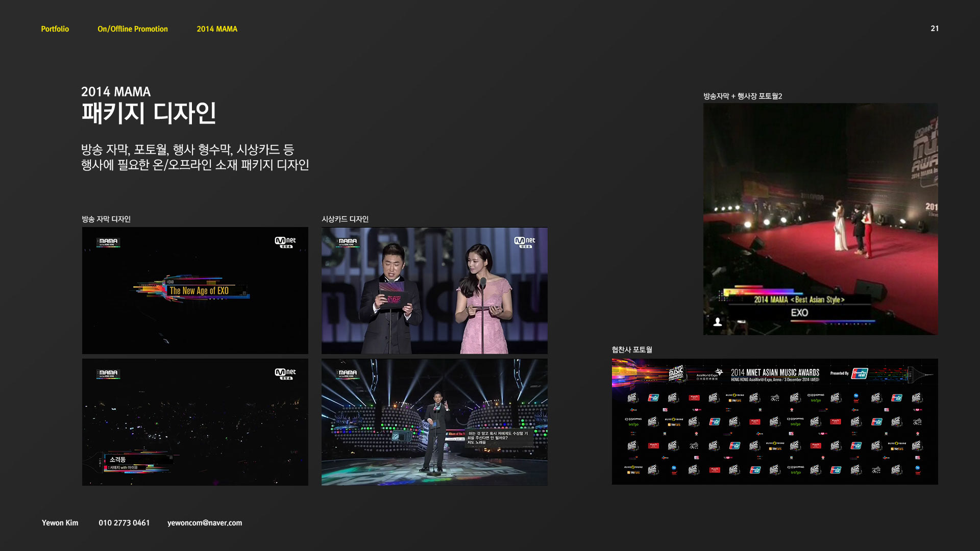Click the person icon in red carpet caption
980x551 pixels.
[x=717, y=322]
